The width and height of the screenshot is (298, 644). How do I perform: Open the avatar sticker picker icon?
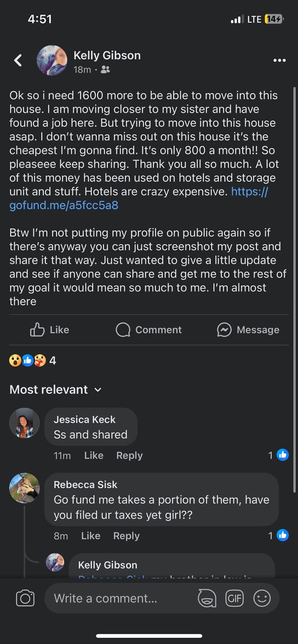click(x=207, y=599)
